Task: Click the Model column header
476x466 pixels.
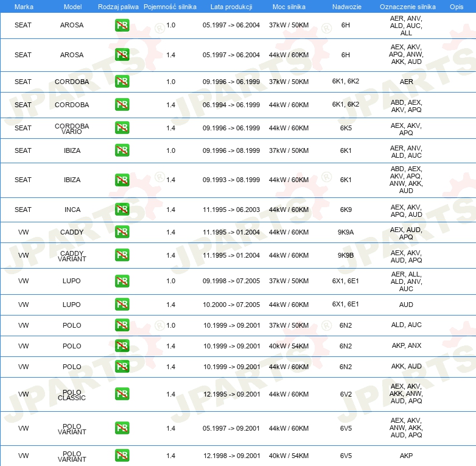Action: pos(72,7)
